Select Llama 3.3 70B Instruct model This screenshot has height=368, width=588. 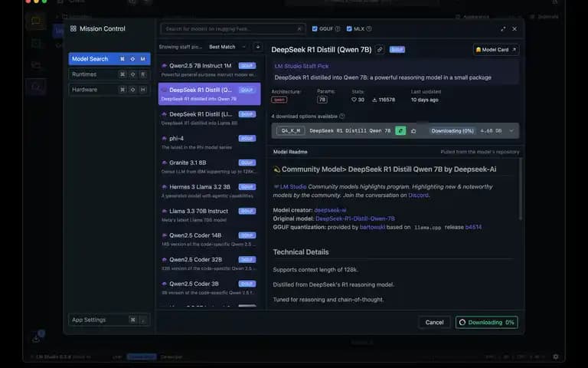point(209,215)
